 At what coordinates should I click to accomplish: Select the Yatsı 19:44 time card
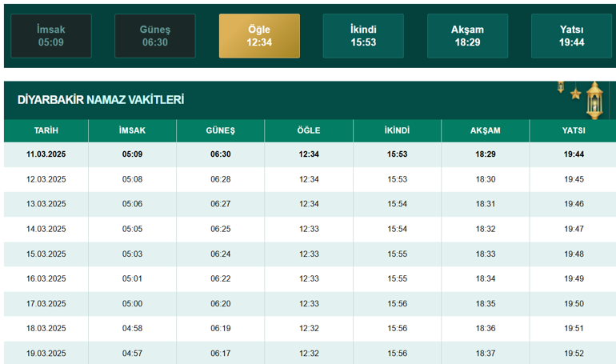coord(572,36)
